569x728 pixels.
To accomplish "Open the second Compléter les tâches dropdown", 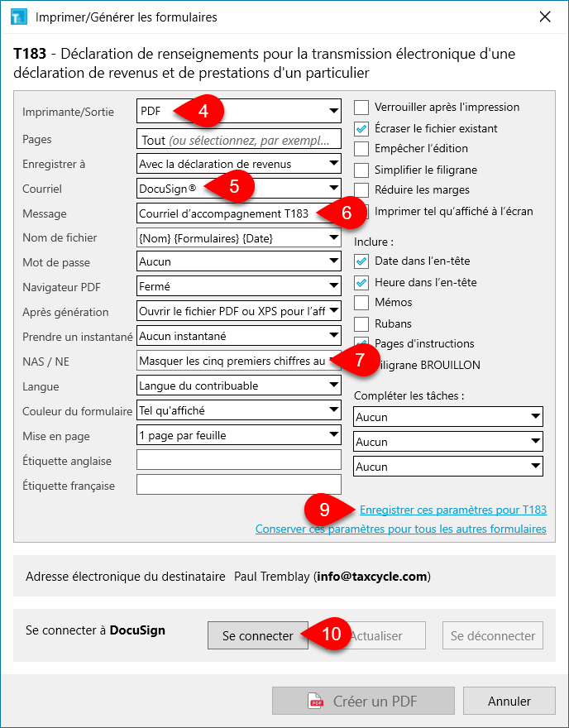I will coord(448,442).
